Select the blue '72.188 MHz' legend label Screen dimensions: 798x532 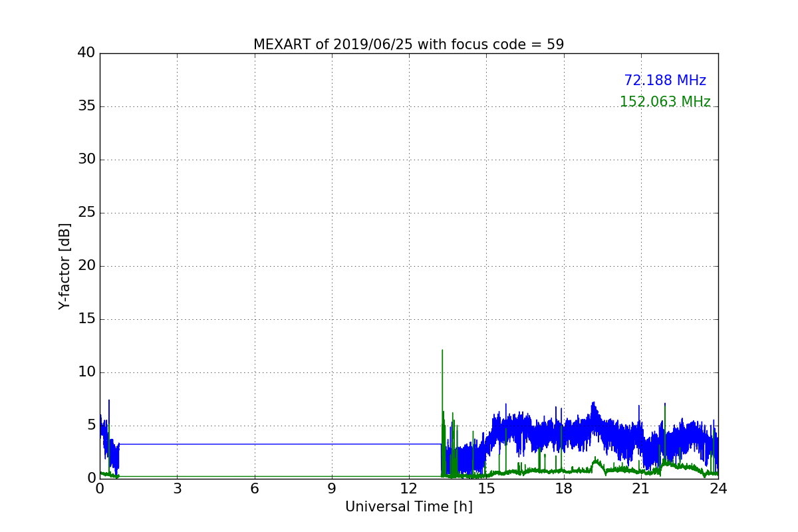(x=665, y=80)
